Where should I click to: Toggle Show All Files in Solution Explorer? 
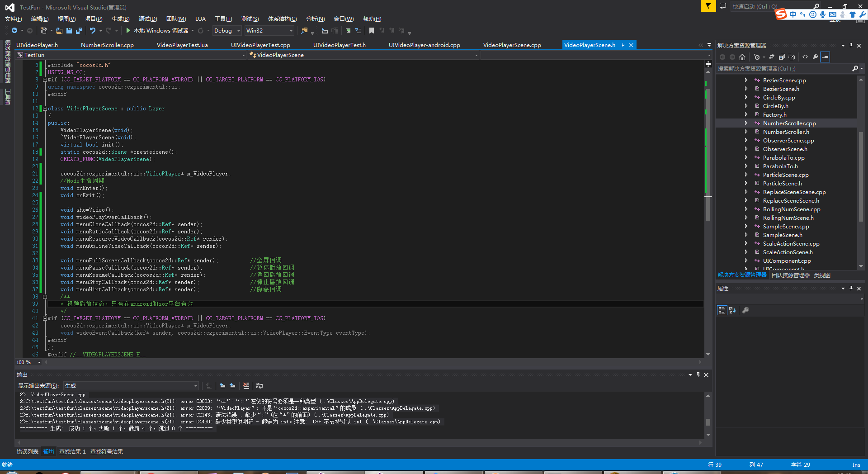[x=792, y=57]
